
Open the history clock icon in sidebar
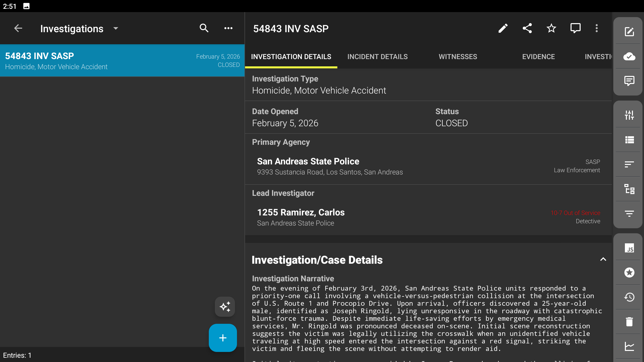pyautogui.click(x=629, y=297)
